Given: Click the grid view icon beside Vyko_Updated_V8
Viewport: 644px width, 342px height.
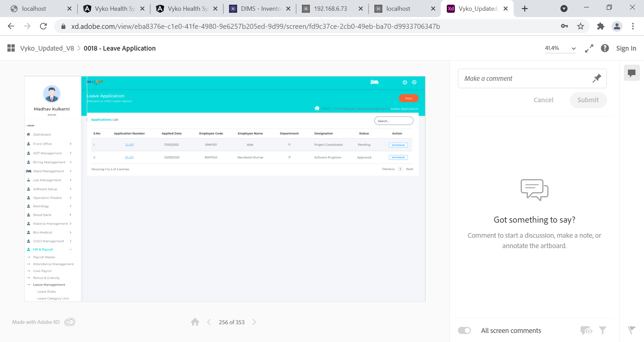Looking at the screenshot, I should [x=11, y=48].
